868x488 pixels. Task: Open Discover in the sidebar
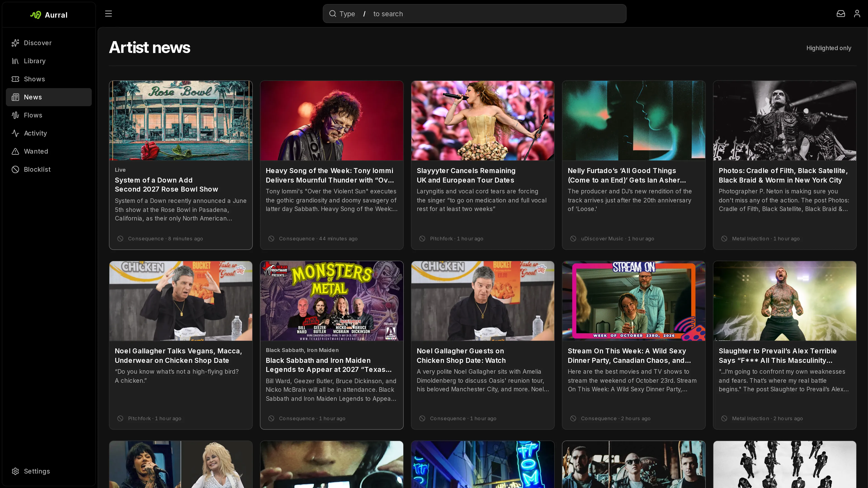49,43
